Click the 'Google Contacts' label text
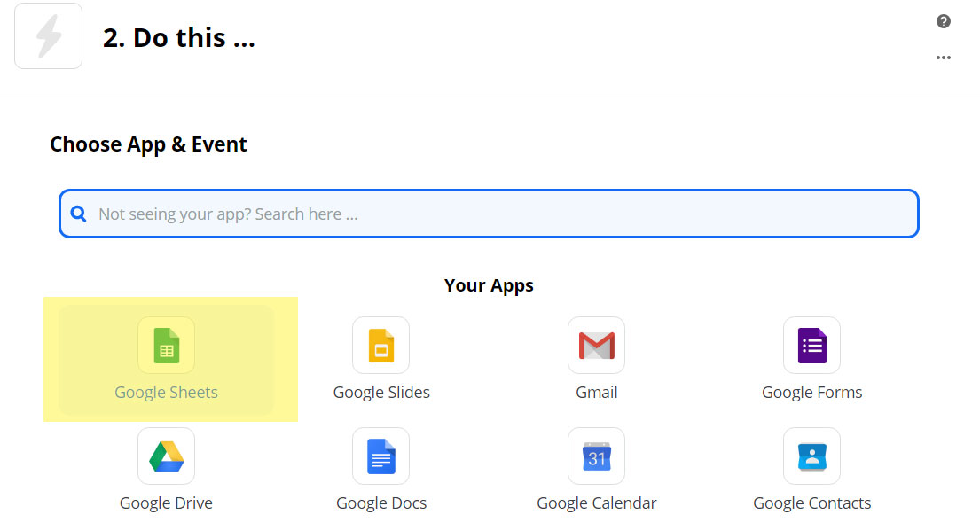 pos(811,503)
